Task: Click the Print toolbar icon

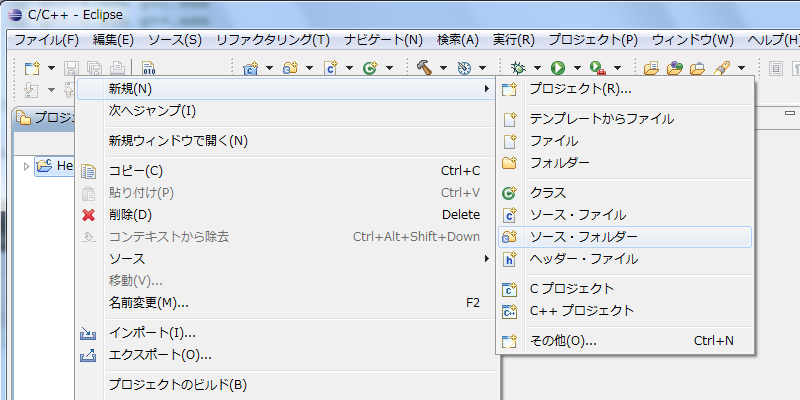Action: click(x=117, y=68)
